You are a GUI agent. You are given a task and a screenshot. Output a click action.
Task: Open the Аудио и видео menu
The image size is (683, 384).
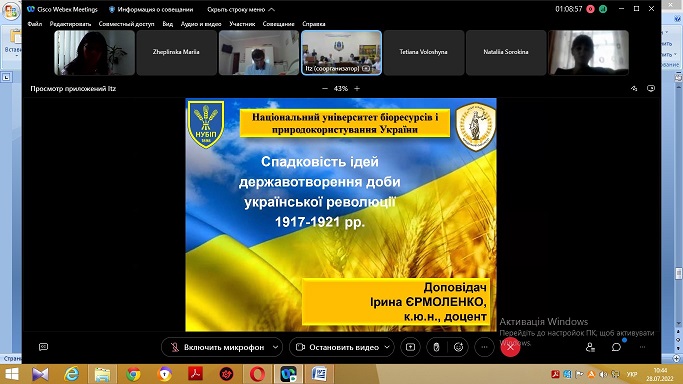click(201, 24)
